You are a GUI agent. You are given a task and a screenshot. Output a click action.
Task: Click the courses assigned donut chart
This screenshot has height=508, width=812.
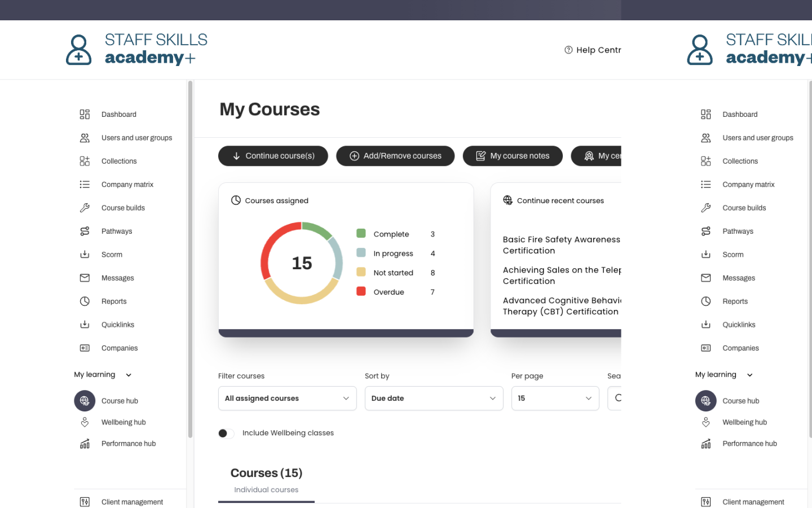click(302, 263)
